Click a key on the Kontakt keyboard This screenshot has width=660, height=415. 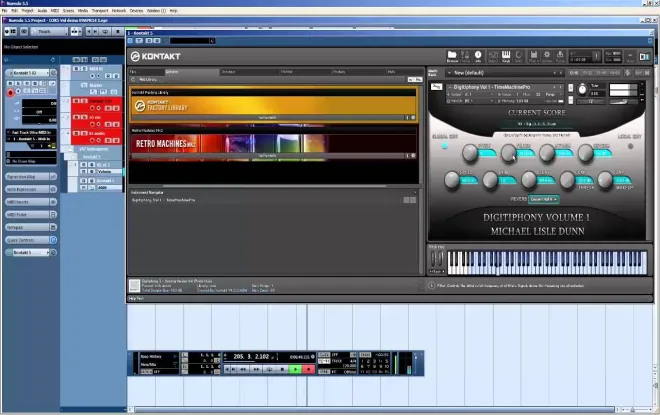547,263
